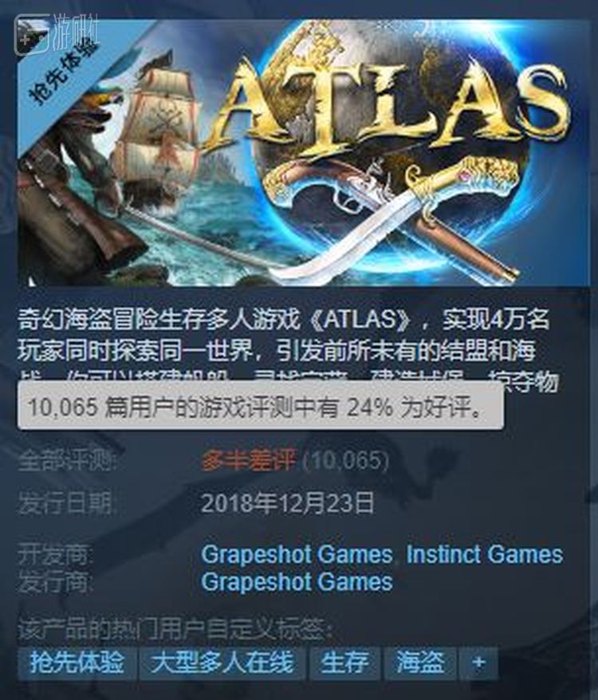Open the Grapeshot Games developer link

pyautogui.click(x=297, y=554)
